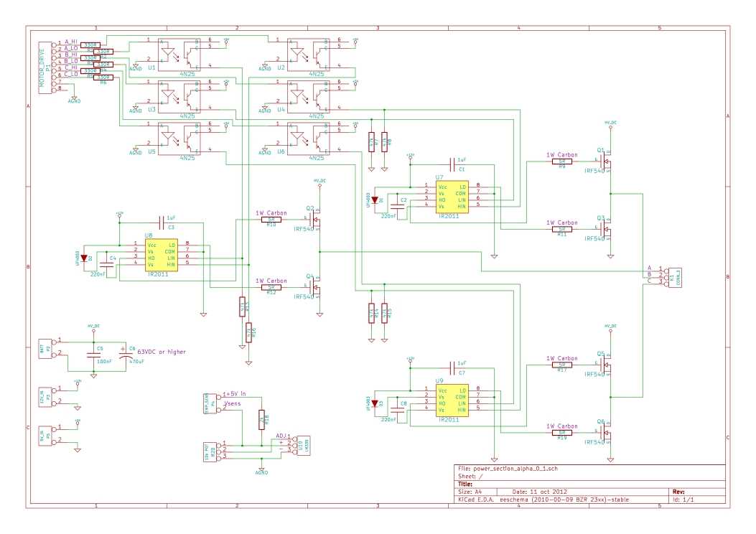Click gate resistor R19 symbol

[562, 433]
